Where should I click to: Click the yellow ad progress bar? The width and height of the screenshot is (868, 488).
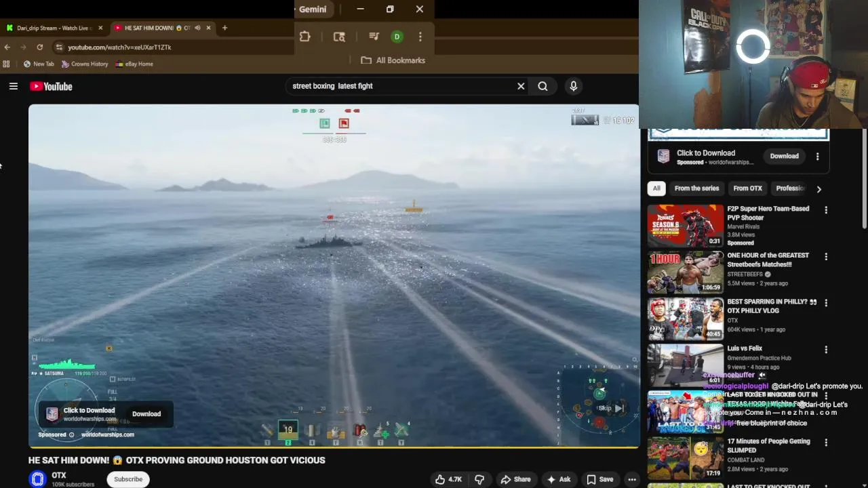[334, 447]
